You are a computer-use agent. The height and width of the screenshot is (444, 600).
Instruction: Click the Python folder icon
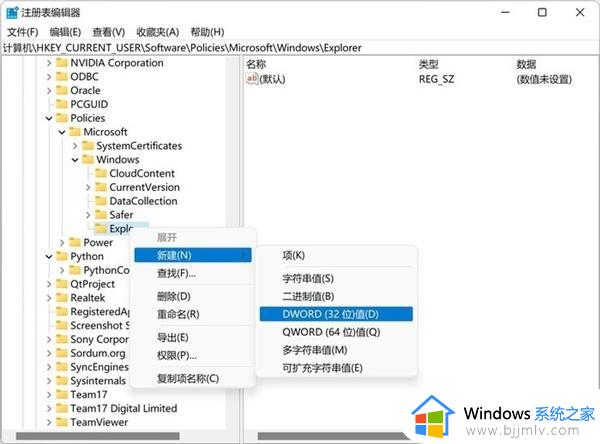pyautogui.click(x=62, y=256)
